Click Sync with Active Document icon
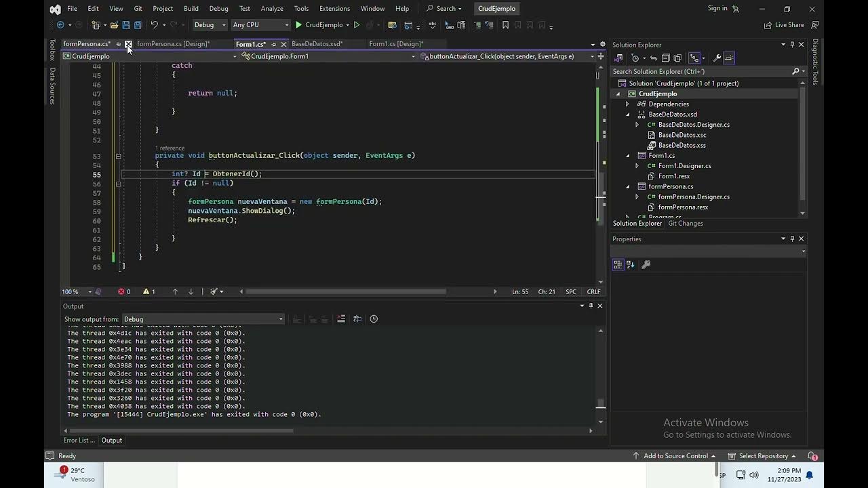The image size is (868, 488). 654,58
